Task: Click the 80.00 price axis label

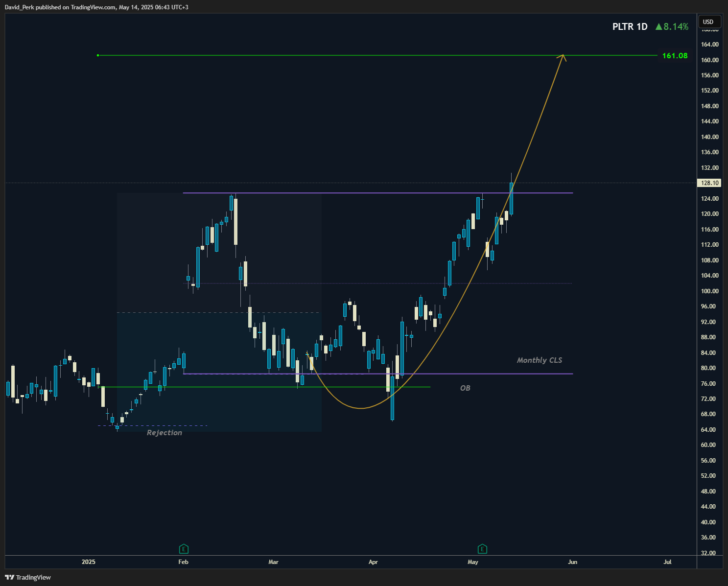Action: [709, 368]
